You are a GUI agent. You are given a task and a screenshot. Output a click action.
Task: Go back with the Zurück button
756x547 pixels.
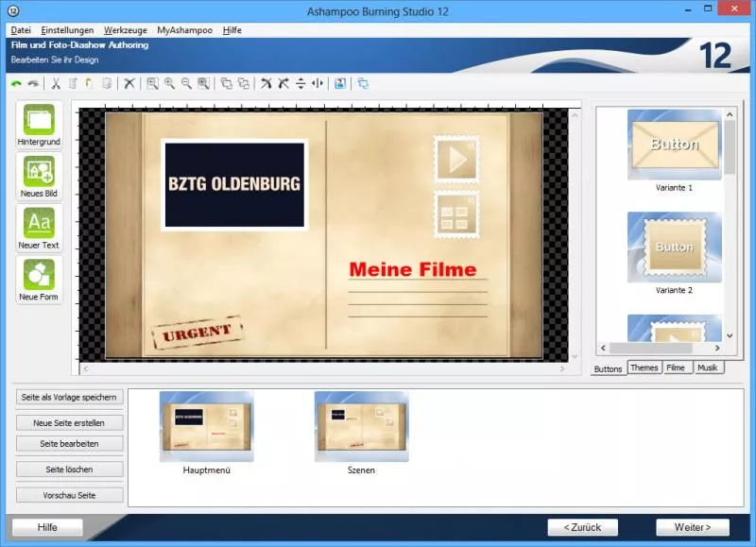[582, 527]
